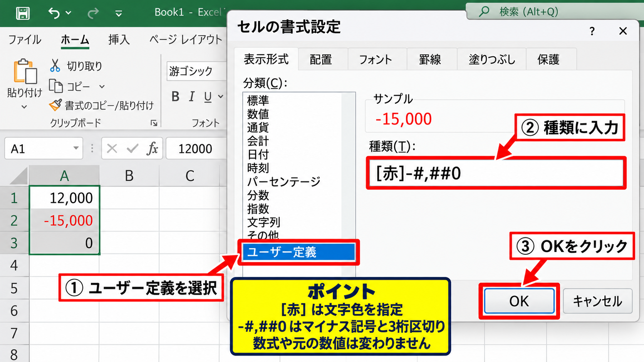This screenshot has height=362, width=644.
Task: Select cell A2 showing -15,000
Action: coord(64,220)
